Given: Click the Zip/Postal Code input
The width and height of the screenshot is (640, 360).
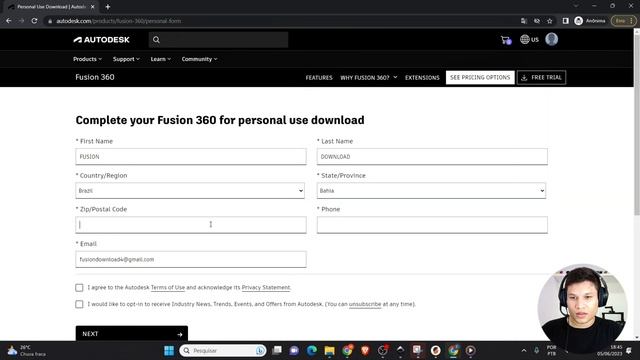Looking at the screenshot, I should 191,225.
